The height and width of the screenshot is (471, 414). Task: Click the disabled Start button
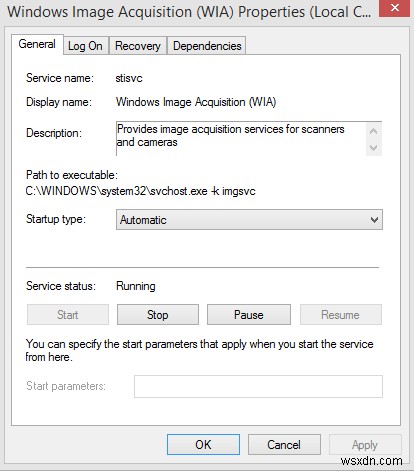pyautogui.click(x=68, y=315)
